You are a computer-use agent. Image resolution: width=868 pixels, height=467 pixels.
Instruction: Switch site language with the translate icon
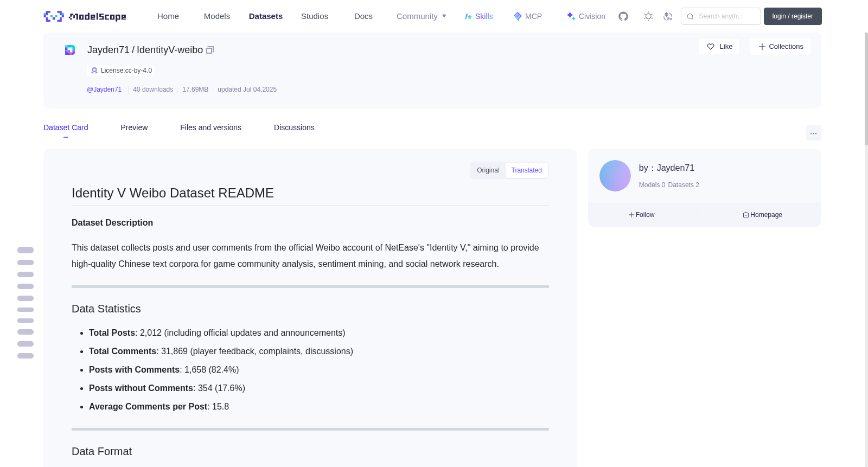pyautogui.click(x=668, y=16)
